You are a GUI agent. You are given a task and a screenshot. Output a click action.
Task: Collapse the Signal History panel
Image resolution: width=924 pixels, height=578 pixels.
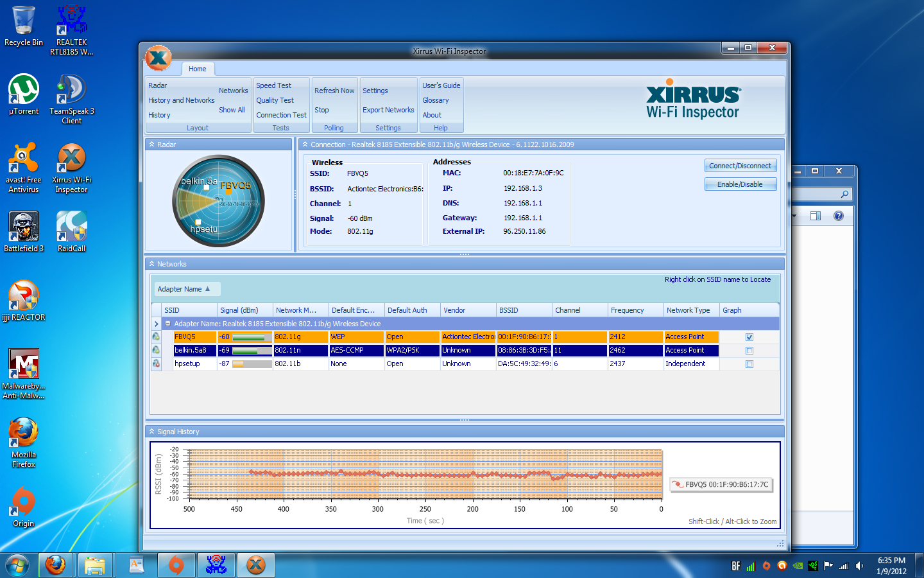[x=152, y=432]
